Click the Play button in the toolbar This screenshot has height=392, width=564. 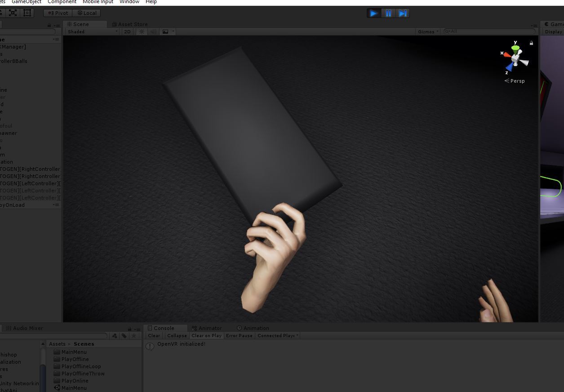[x=373, y=13]
